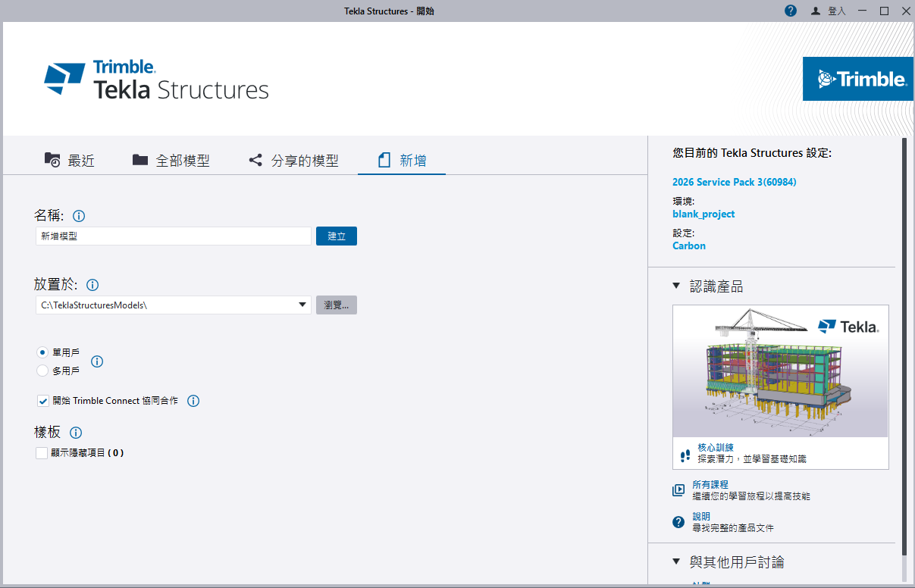Collapse the 認識產品 section
This screenshot has width=915, height=588.
click(x=676, y=286)
